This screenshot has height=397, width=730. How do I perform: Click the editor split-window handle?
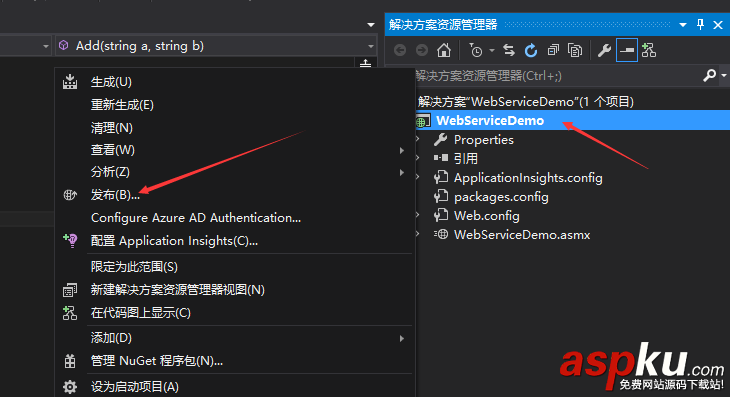pyautogui.click(x=365, y=63)
